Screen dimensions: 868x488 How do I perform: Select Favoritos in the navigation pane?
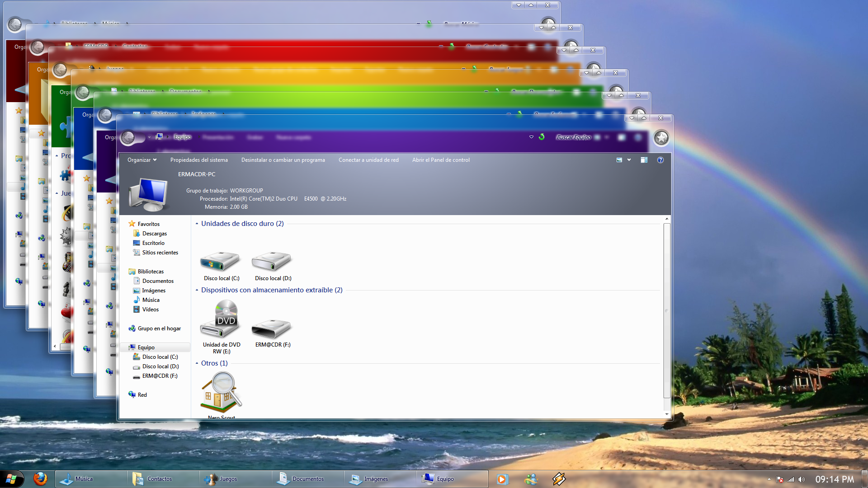click(144, 224)
